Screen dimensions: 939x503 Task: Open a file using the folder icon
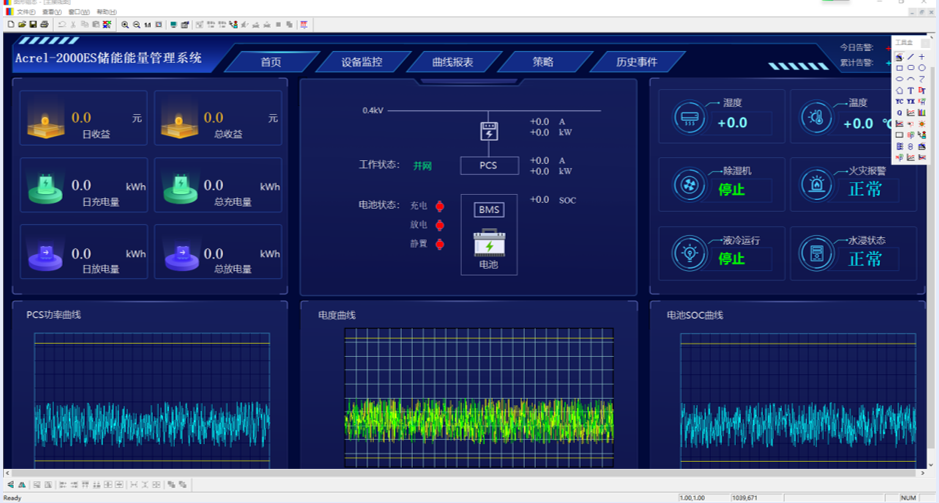tap(22, 25)
